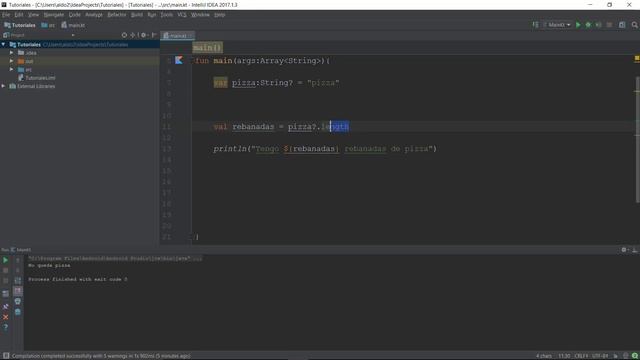
Task: Run with coverage from the top toolbar
Action: pos(598,25)
